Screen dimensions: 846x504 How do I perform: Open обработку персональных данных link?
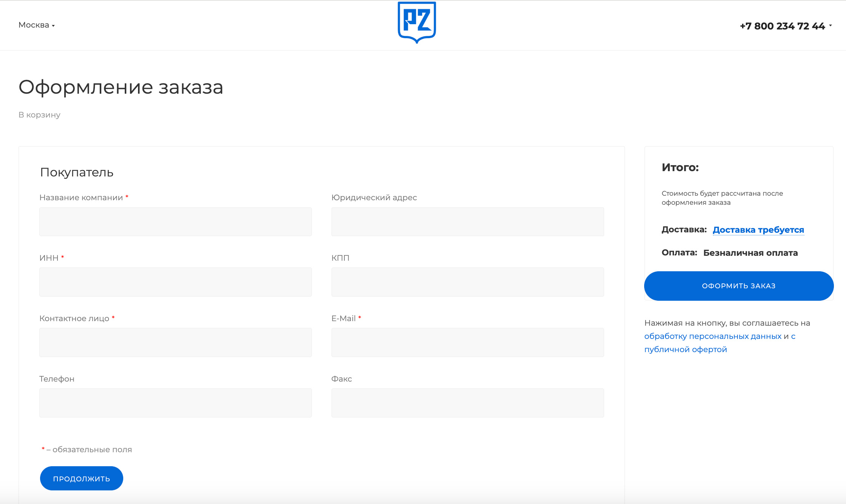point(713,336)
